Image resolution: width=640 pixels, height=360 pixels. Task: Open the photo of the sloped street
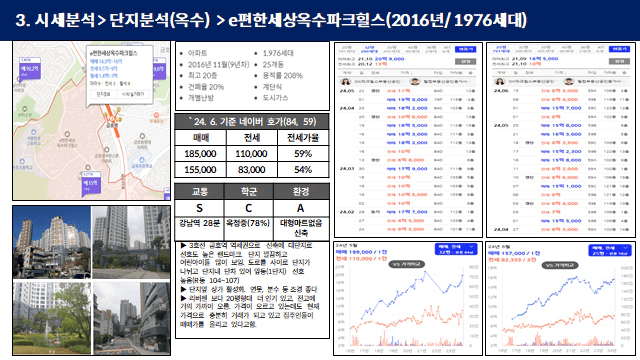tap(131, 318)
